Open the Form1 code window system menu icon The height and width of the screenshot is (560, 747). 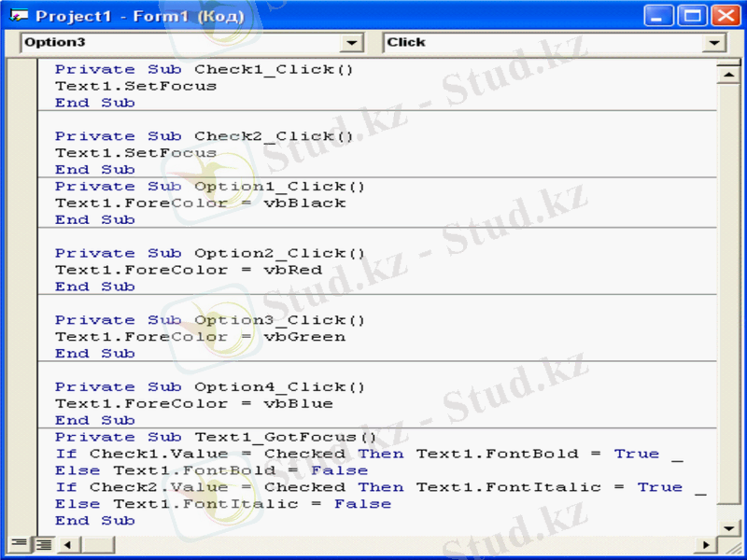19,16
